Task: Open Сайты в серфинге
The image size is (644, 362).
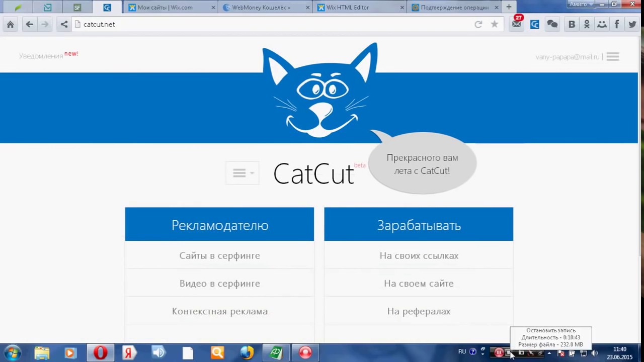Action: coord(219,255)
